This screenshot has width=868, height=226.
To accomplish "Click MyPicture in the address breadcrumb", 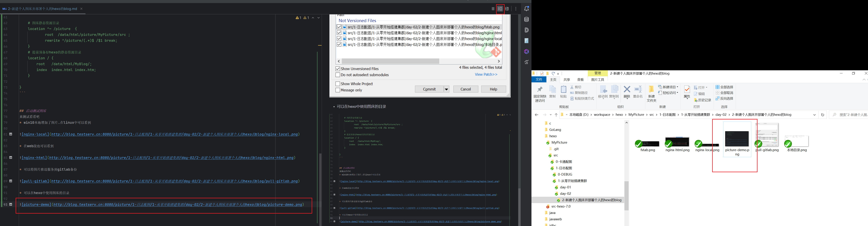I will pyautogui.click(x=636, y=115).
